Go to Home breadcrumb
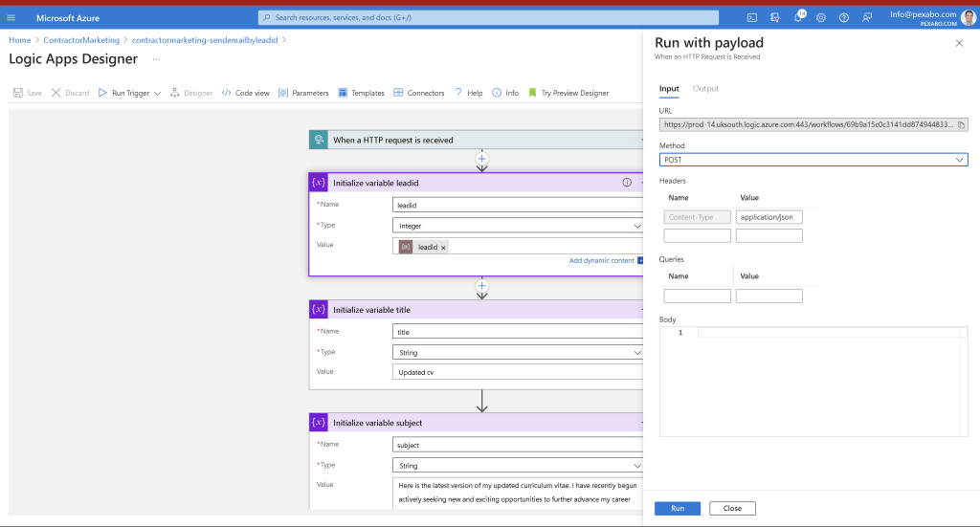 [x=20, y=40]
